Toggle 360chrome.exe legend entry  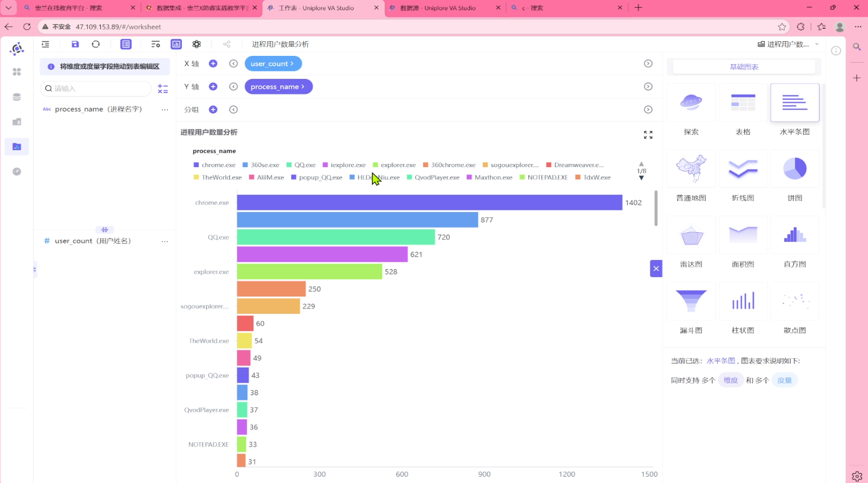pyautogui.click(x=449, y=165)
